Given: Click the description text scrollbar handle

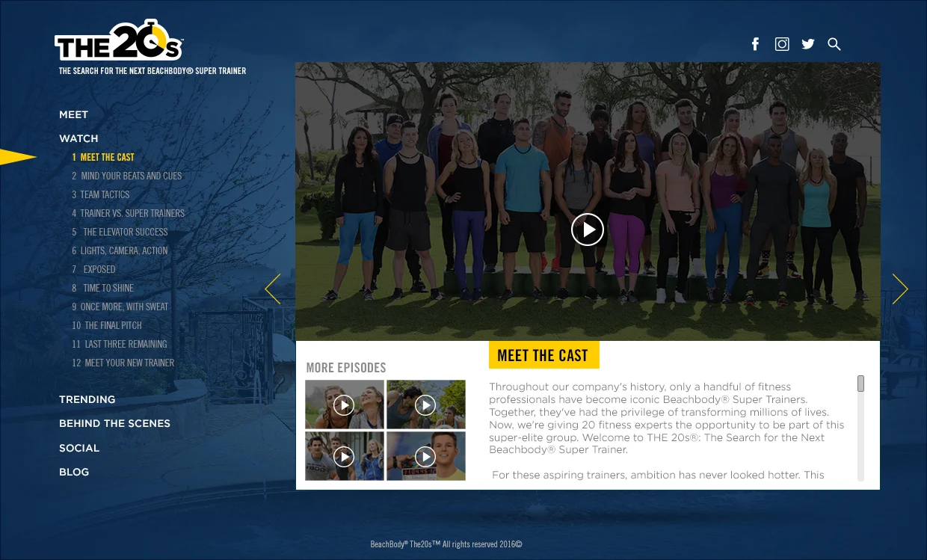Looking at the screenshot, I should click(x=860, y=384).
